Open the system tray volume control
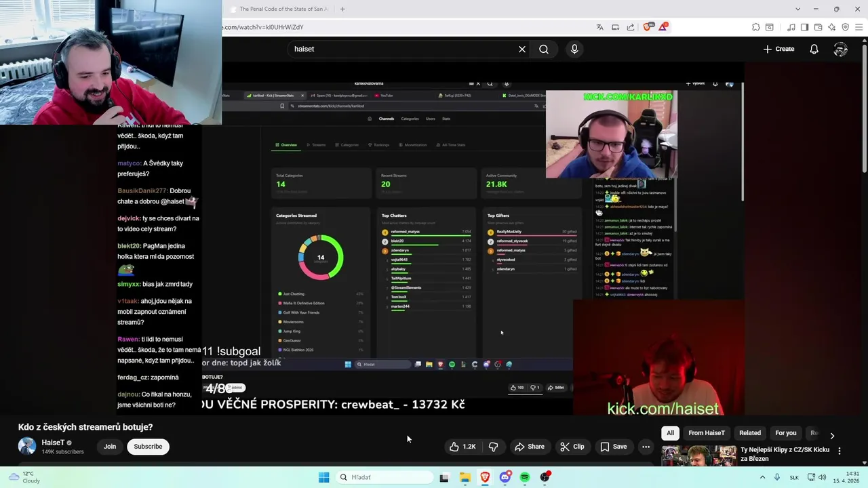Image resolution: width=868 pixels, height=488 pixels. (x=823, y=477)
